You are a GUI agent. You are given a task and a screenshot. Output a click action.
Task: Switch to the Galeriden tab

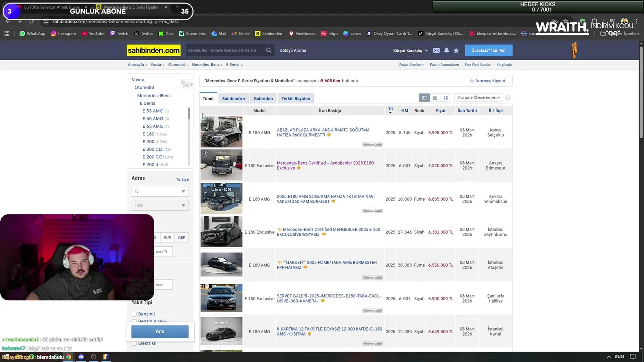(263, 98)
